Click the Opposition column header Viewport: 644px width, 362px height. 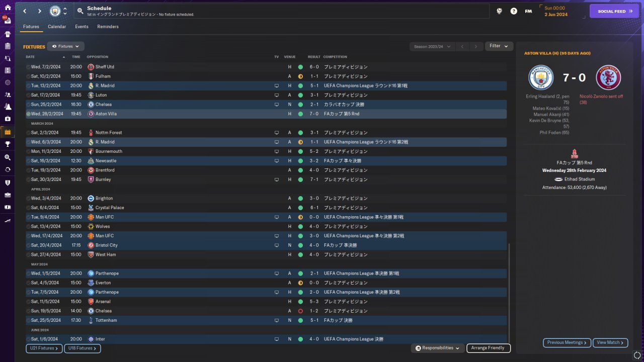click(97, 57)
